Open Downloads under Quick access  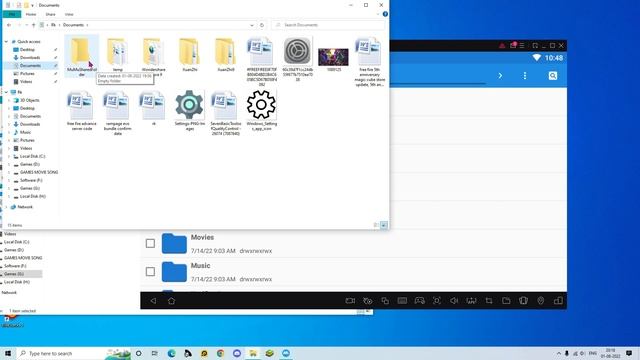(30, 58)
